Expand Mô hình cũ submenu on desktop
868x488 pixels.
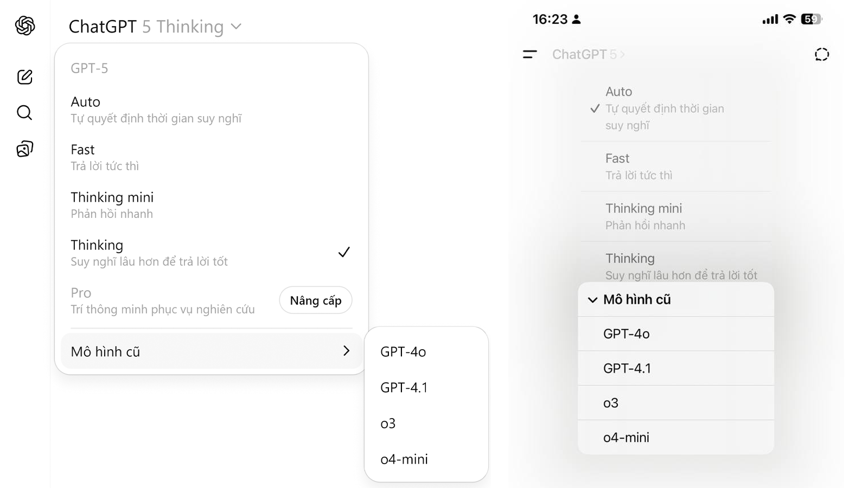pyautogui.click(x=212, y=351)
